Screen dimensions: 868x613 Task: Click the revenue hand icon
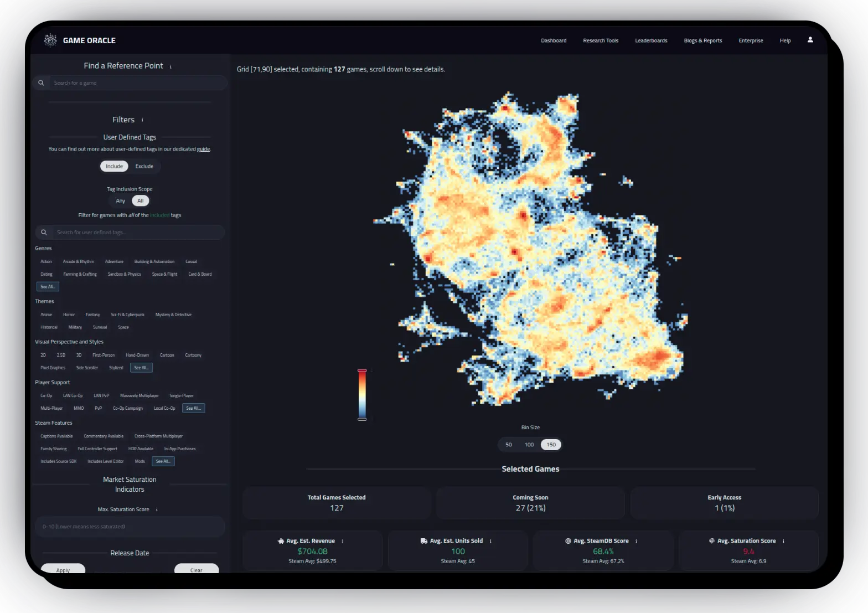pyautogui.click(x=281, y=541)
